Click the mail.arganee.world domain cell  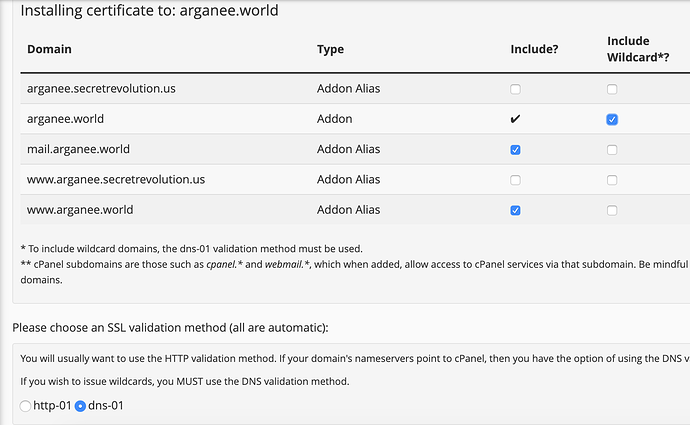(78, 149)
